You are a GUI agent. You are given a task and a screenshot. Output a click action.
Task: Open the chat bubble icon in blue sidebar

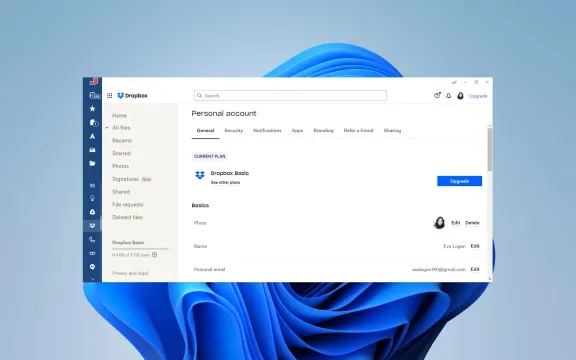click(x=92, y=267)
